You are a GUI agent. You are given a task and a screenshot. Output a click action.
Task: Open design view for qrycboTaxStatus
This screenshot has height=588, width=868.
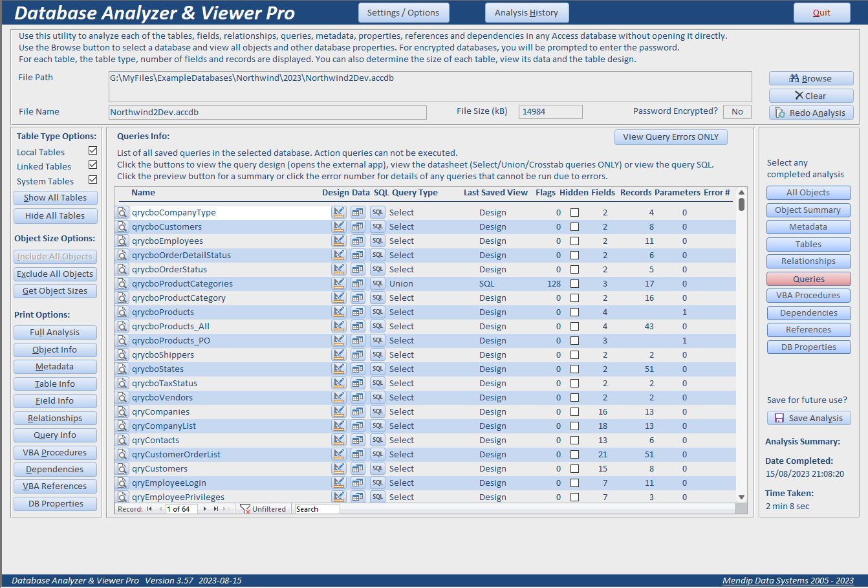pyautogui.click(x=338, y=383)
